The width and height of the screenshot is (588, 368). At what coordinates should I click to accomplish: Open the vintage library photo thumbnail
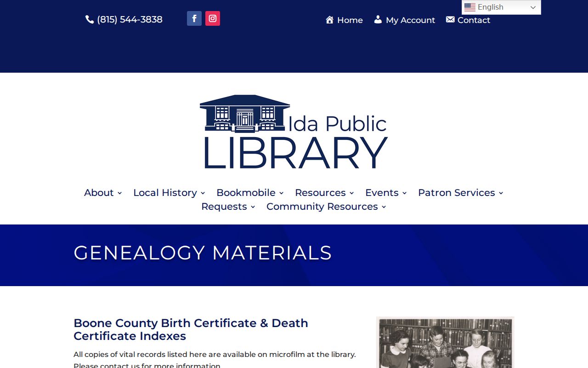point(445,342)
